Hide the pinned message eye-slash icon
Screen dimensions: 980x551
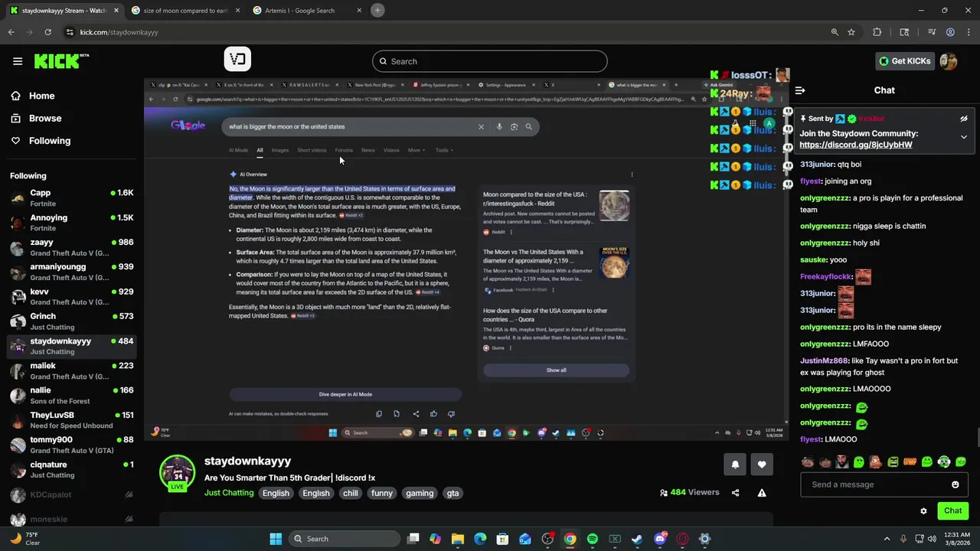[964, 119]
